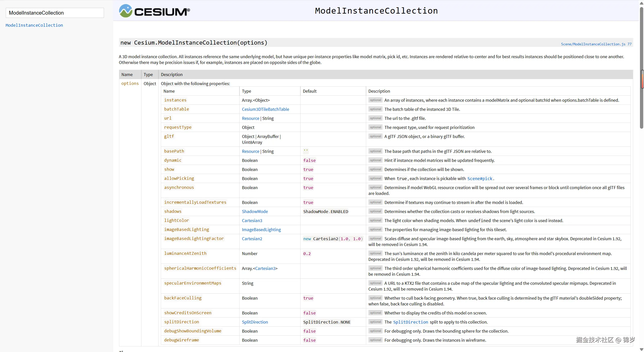This screenshot has height=352, width=644.
Task: Open Cartesian3 link in lightColor row
Action: (x=252, y=221)
